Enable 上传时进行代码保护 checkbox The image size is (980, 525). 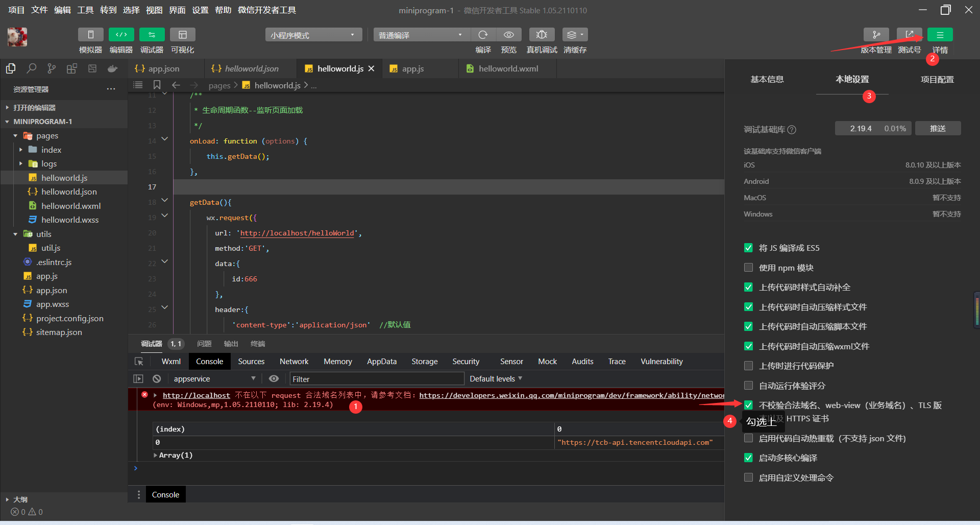click(749, 366)
